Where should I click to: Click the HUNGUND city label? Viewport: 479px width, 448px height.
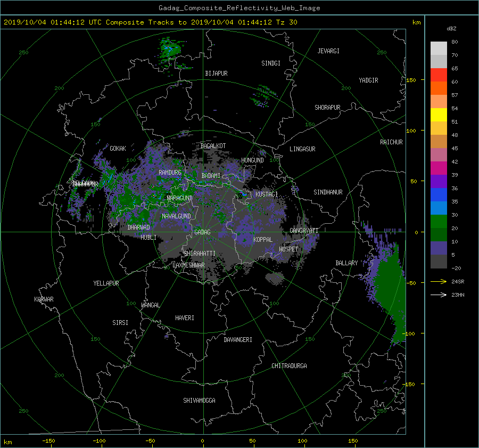(x=252, y=160)
